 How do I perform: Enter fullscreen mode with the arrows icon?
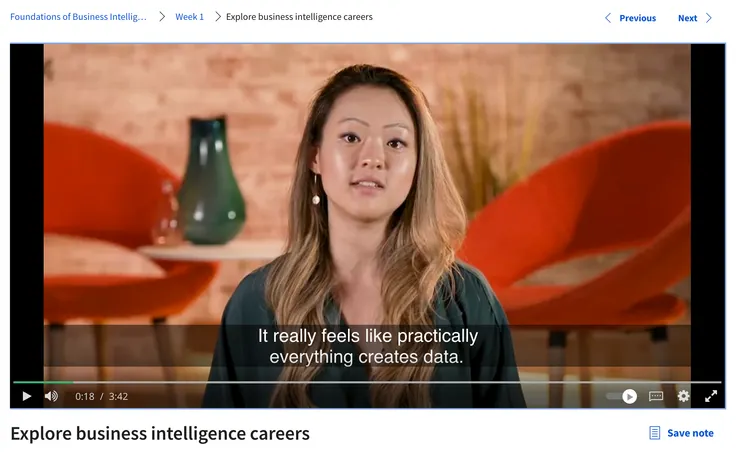pyautogui.click(x=711, y=396)
